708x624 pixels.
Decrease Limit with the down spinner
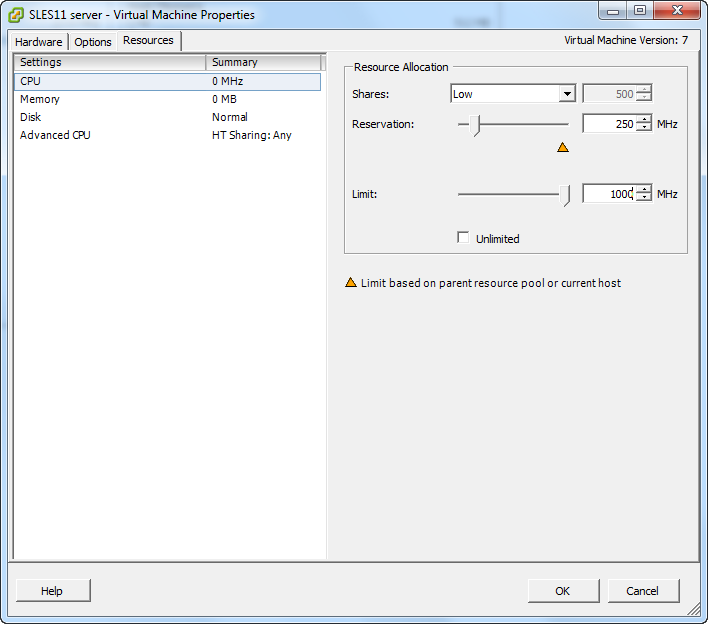[644, 198]
